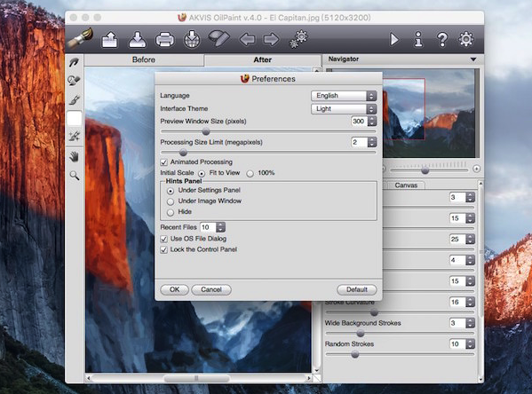532x394 pixels.
Task: Click the Print image icon
Action: (165, 40)
